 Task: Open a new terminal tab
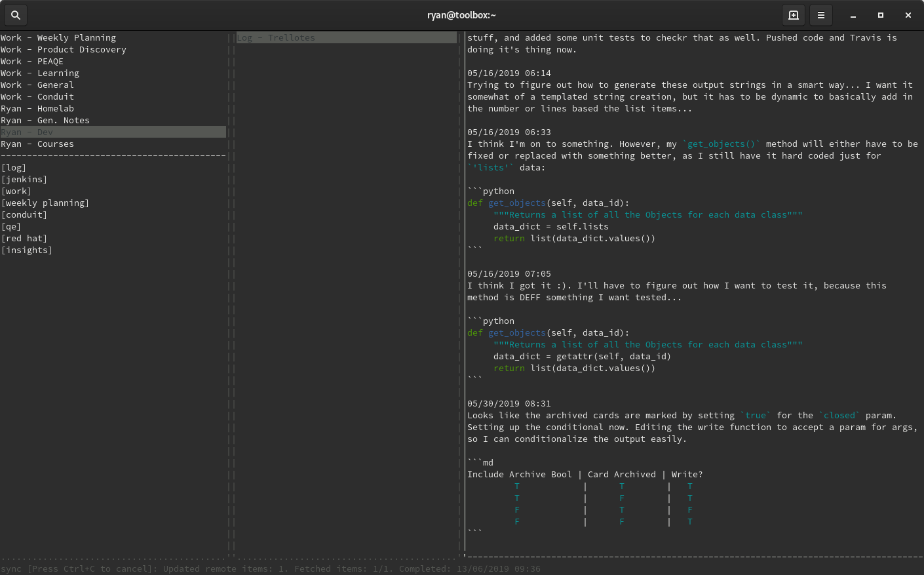pos(793,15)
